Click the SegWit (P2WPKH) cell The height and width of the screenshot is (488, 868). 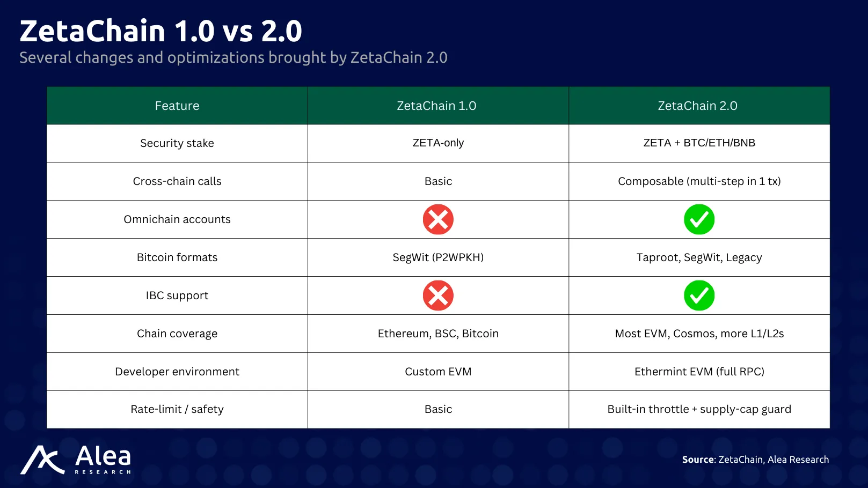pyautogui.click(x=438, y=257)
